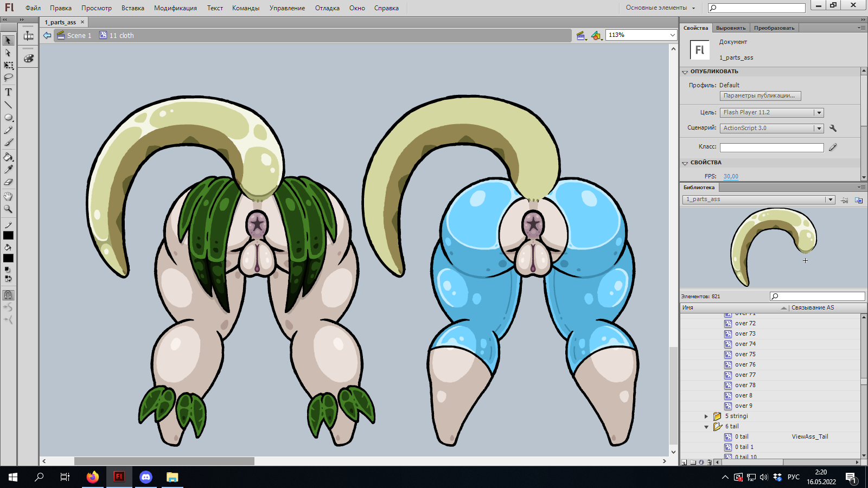Open the Управление menu
Image resolution: width=868 pixels, height=488 pixels.
coord(287,8)
